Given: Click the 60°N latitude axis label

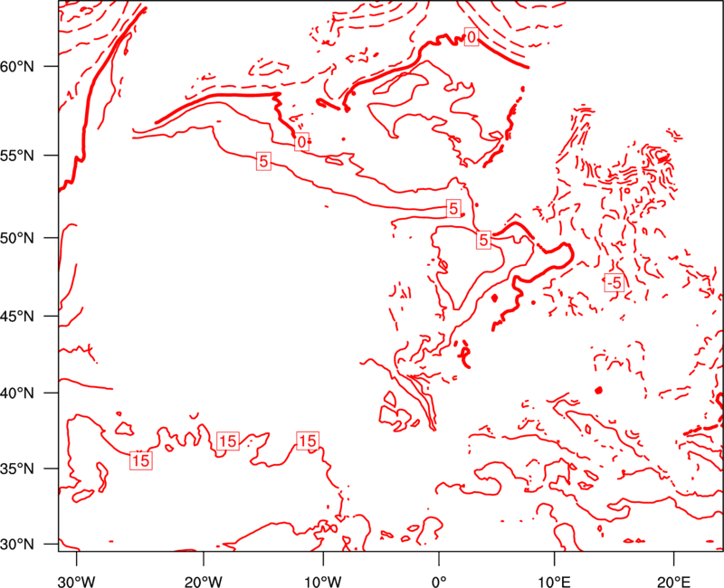Looking at the screenshot, I should (x=17, y=67).
